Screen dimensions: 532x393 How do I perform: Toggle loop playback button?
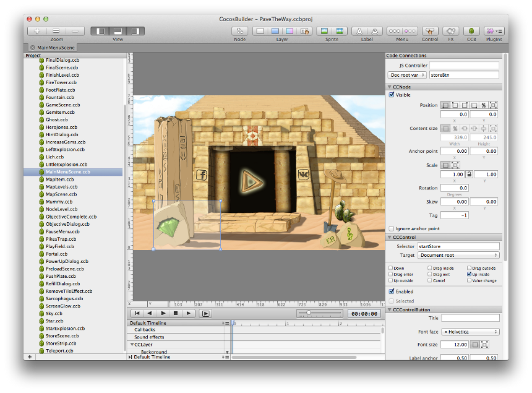[x=205, y=314]
